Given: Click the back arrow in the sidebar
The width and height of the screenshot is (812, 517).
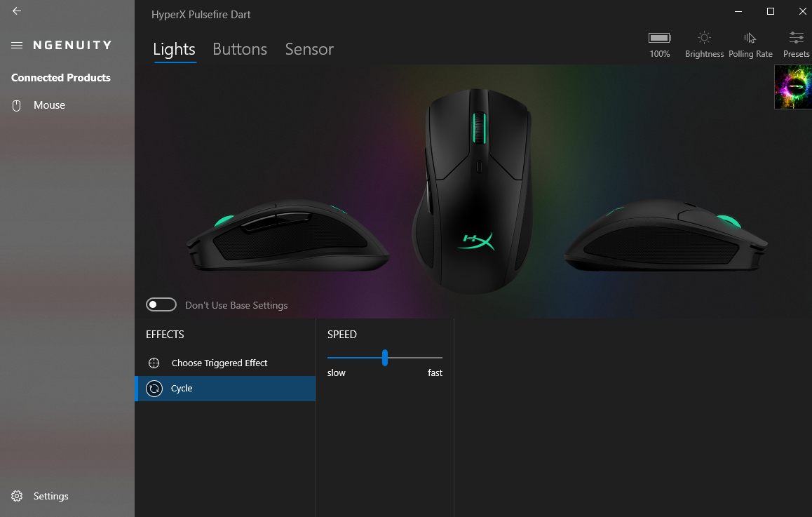Looking at the screenshot, I should 17,11.
